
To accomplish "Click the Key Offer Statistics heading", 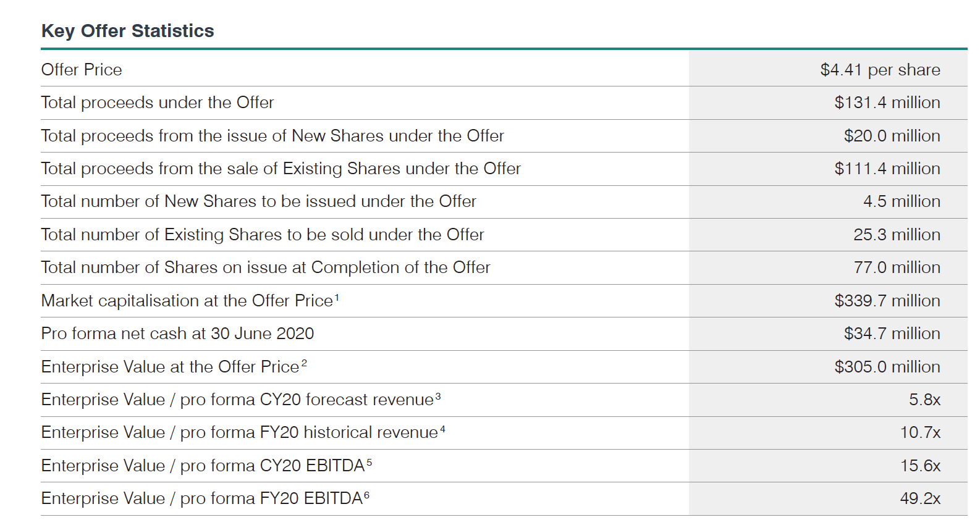I will 127,31.
